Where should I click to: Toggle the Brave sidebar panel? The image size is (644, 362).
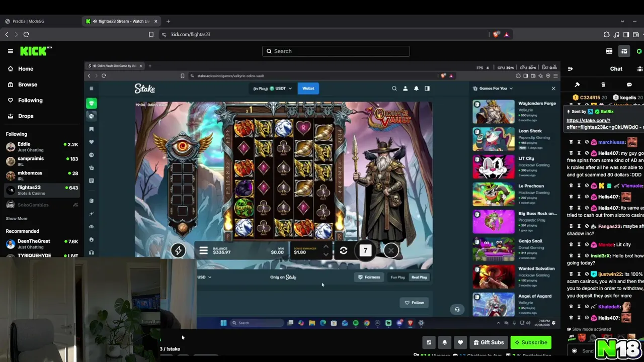[626, 34]
